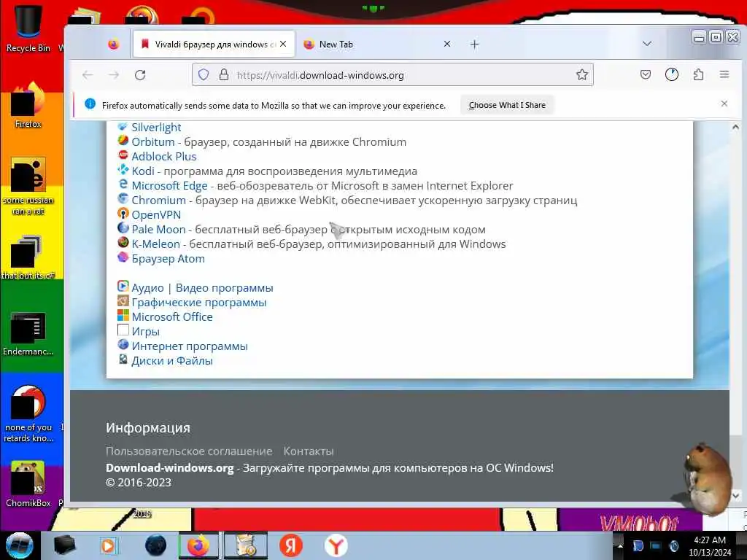Click the OpenVPN orange icon
Viewport: 747px width, 560px height.
123,214
